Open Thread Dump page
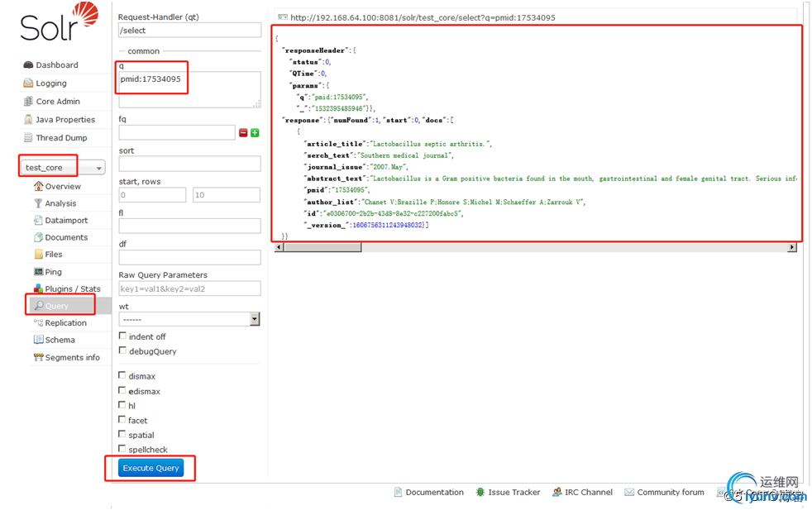This screenshot has height=510, width=812. coord(62,137)
